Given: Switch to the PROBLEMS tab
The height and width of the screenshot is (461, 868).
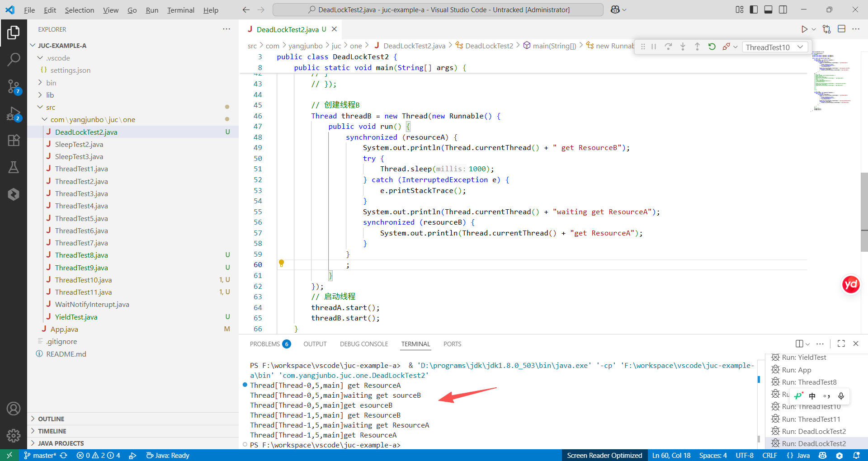Looking at the screenshot, I should point(270,344).
